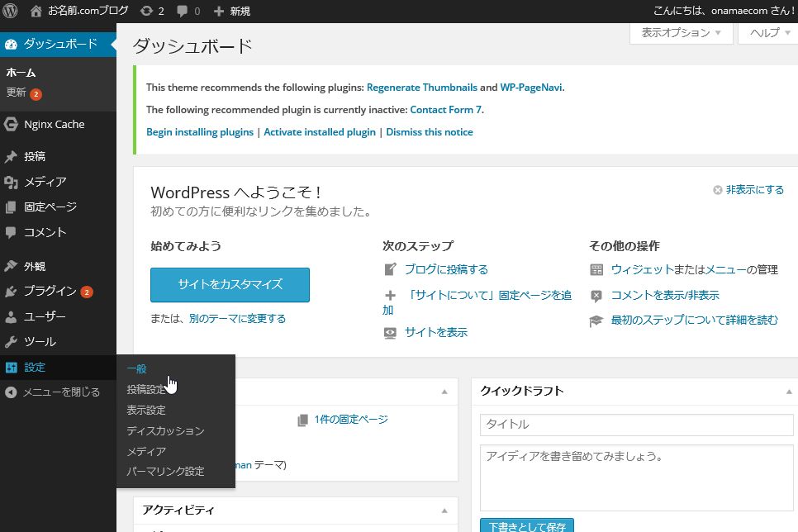
Task: Click the Begin installing plugins link
Action: [x=200, y=132]
